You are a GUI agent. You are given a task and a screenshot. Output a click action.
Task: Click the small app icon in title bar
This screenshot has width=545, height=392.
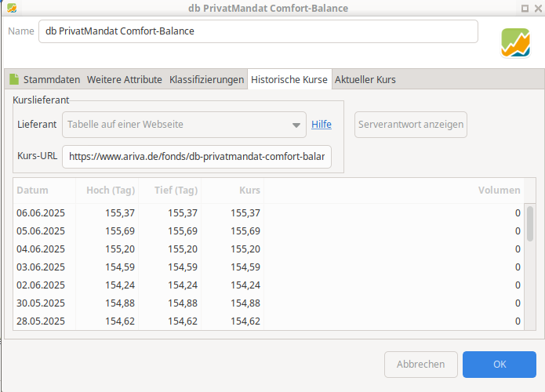(x=12, y=8)
